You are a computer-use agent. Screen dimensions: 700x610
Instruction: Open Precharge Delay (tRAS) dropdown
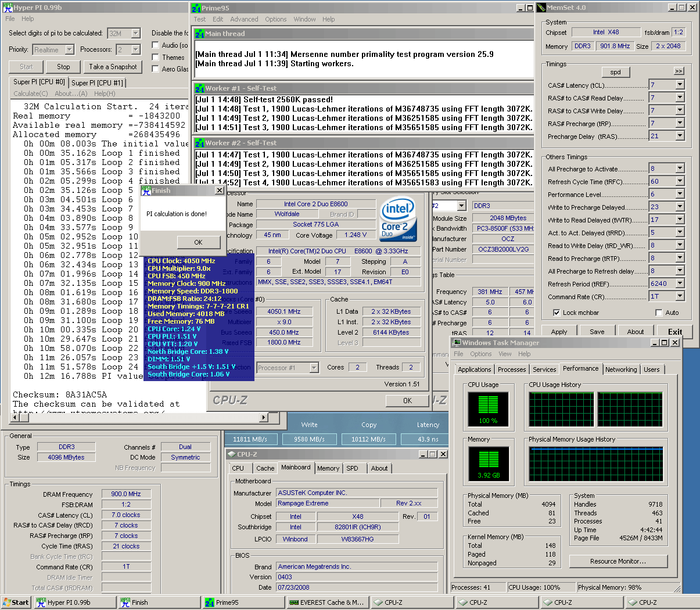pyautogui.click(x=680, y=136)
